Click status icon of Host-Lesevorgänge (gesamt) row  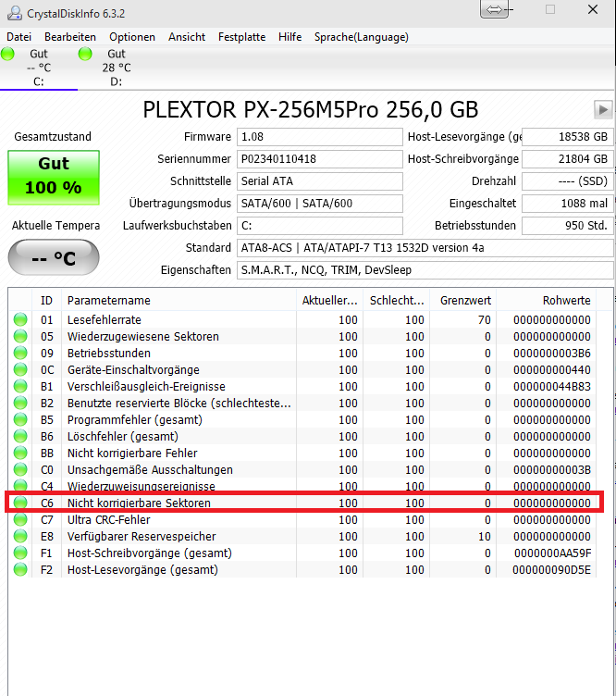20,569
